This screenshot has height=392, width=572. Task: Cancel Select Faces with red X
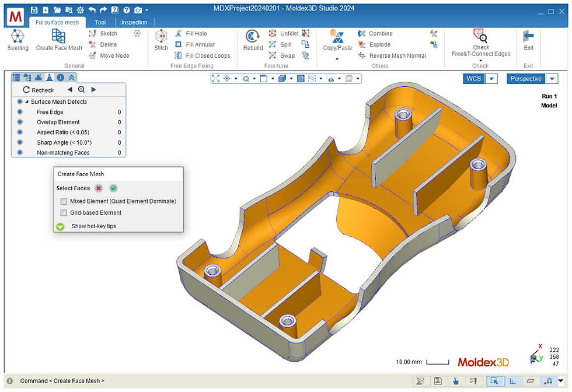[99, 188]
